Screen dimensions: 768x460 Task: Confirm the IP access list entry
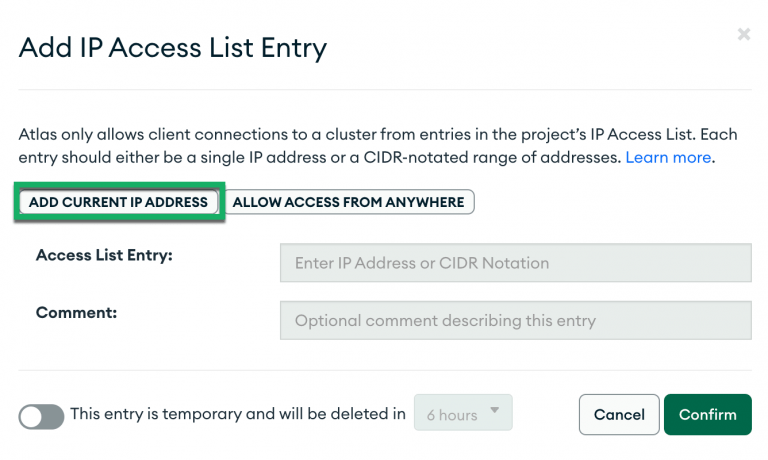click(707, 414)
